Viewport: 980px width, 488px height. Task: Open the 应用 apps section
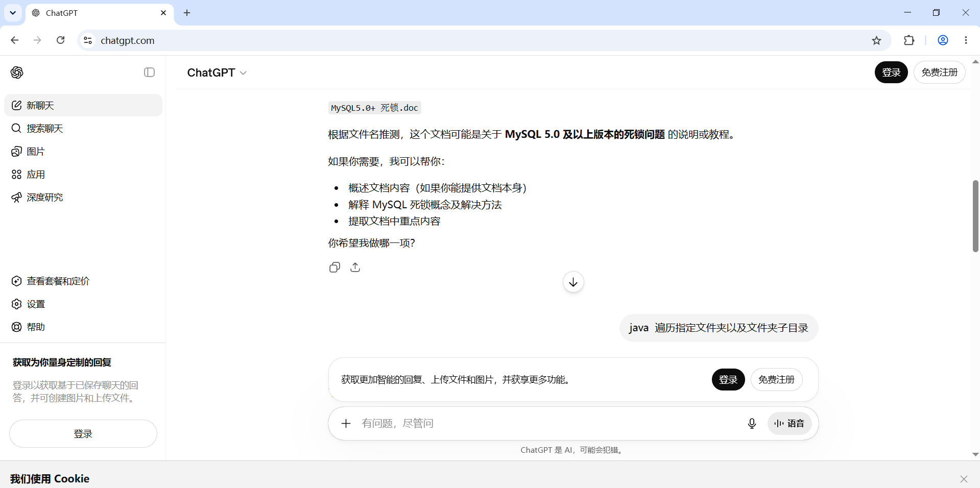click(x=83, y=174)
